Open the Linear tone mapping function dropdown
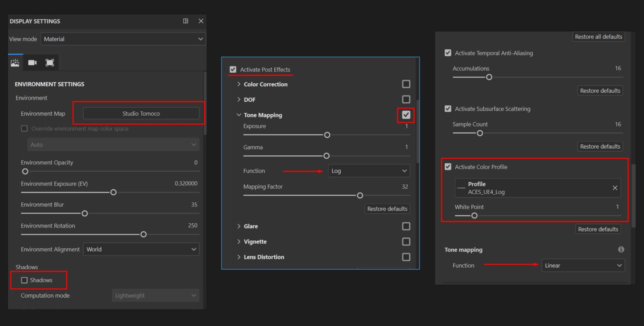This screenshot has width=644, height=326. click(x=583, y=265)
